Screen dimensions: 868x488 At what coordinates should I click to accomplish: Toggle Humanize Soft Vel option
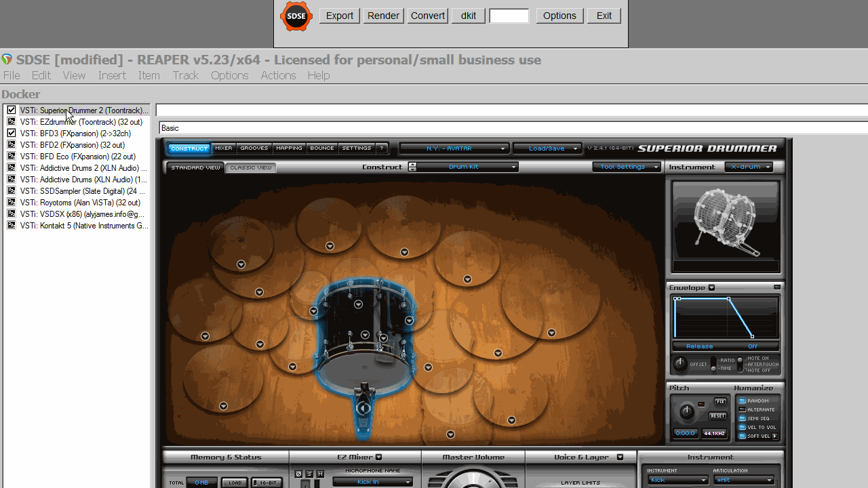[742, 436]
